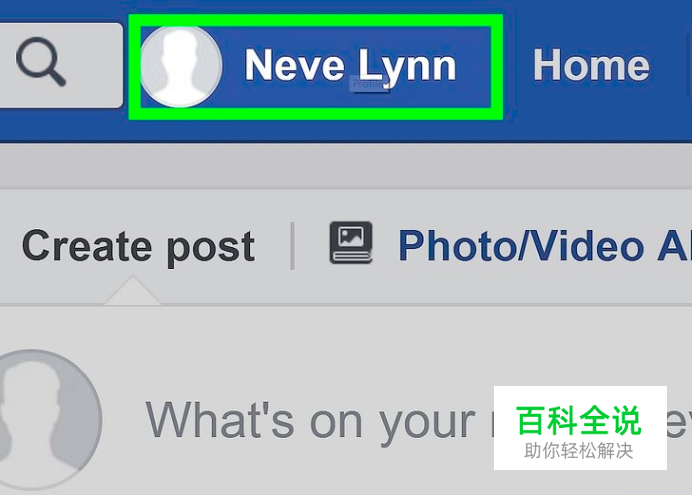Viewport: 692px width, 495px height.
Task: Click the small Profile tooltip label
Action: click(x=370, y=84)
